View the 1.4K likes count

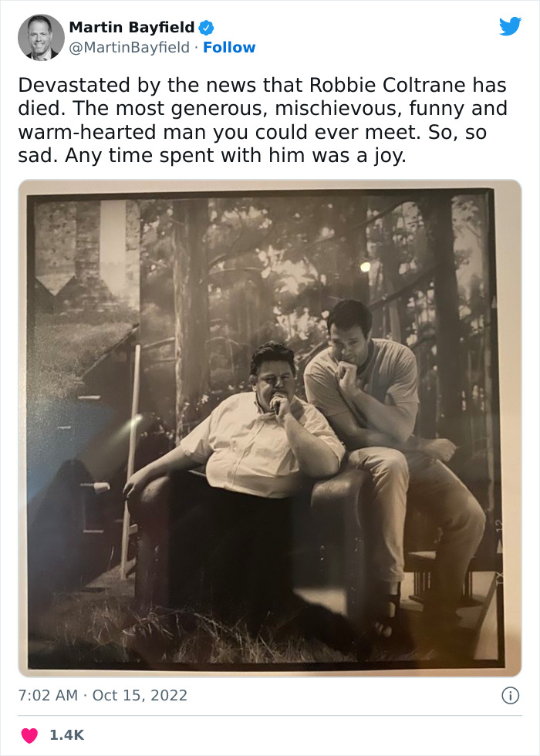point(67,734)
